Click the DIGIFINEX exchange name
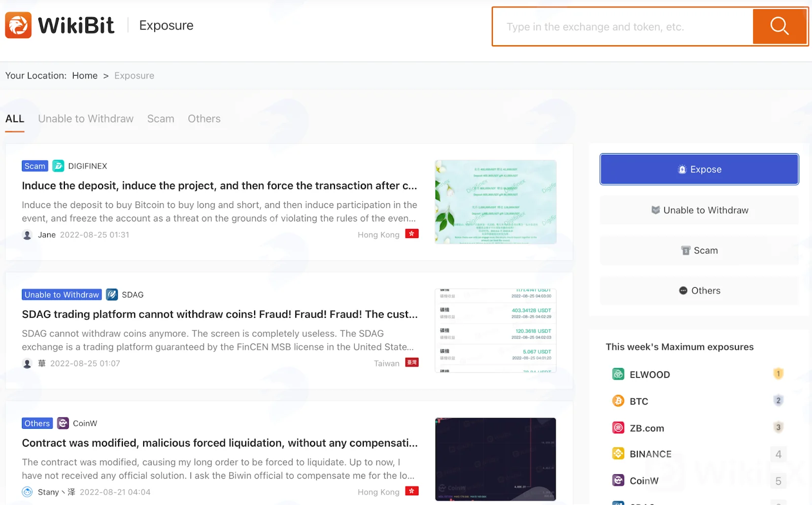This screenshot has height=505, width=812. click(x=88, y=166)
